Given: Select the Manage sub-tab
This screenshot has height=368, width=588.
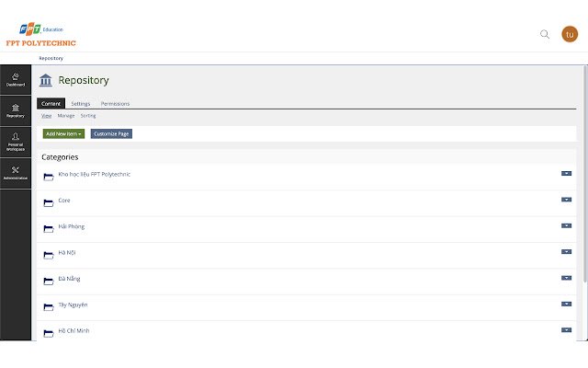Looking at the screenshot, I should tap(66, 116).
